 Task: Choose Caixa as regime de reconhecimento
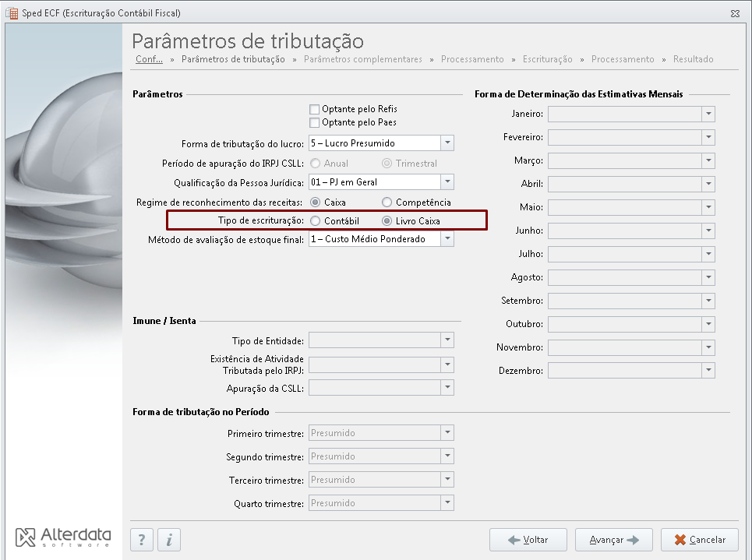click(315, 203)
